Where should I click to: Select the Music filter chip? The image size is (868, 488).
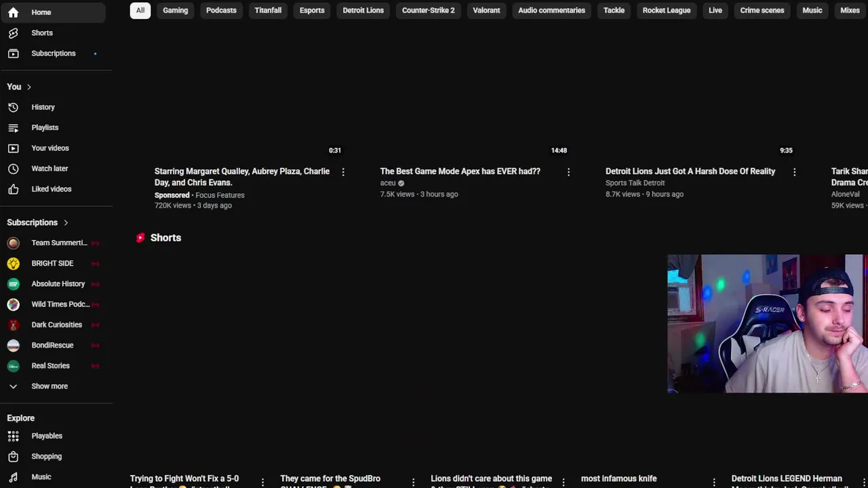tap(812, 10)
